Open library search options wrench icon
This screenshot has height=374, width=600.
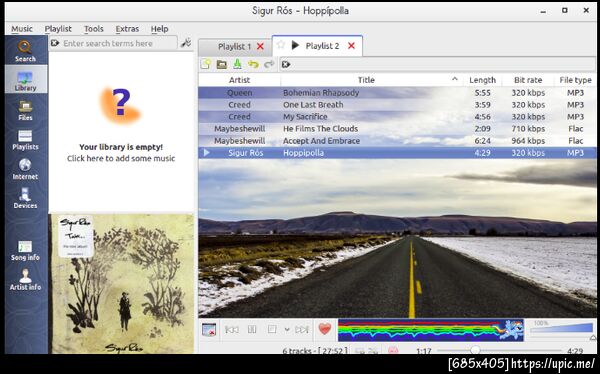186,43
